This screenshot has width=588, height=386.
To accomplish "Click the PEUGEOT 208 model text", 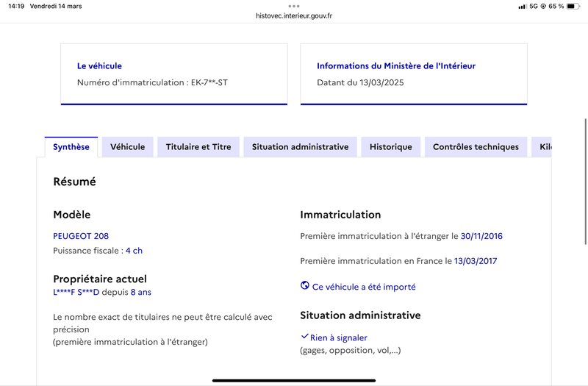I will (81, 236).
